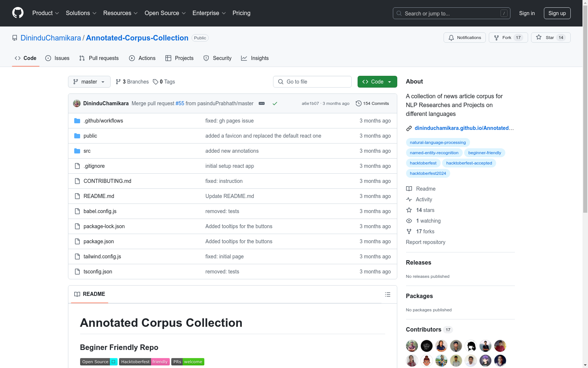Open commit history clock icon

[x=359, y=103]
